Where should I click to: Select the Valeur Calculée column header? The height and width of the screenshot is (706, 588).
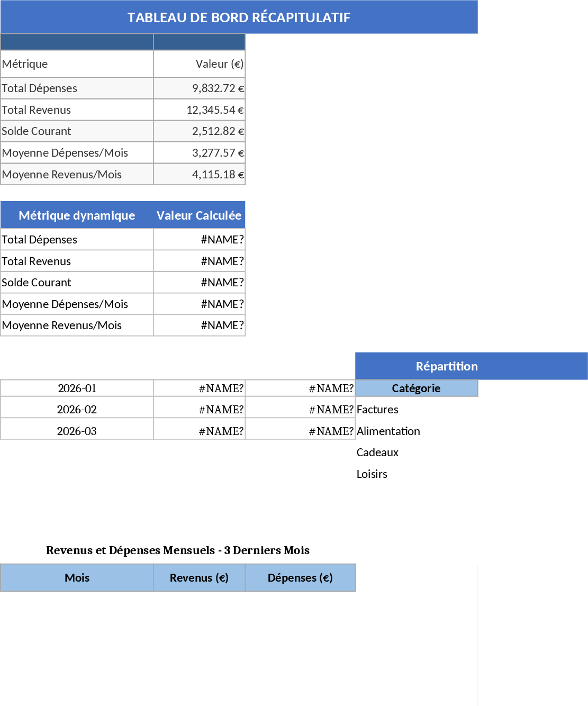click(198, 215)
